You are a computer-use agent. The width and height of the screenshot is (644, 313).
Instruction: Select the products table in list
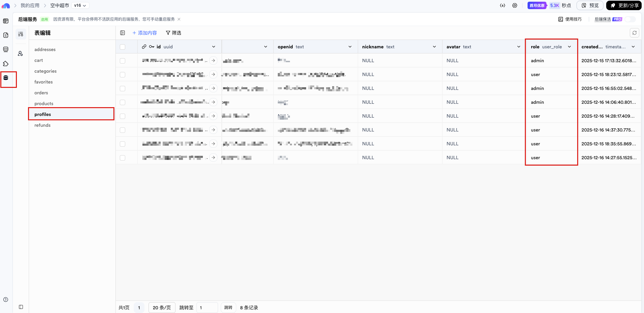click(x=44, y=103)
